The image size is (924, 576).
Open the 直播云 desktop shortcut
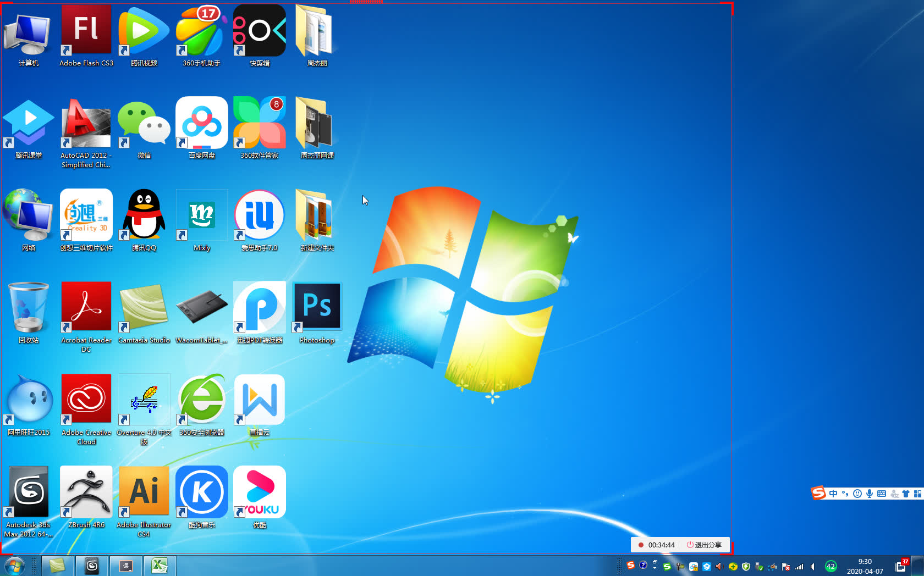tap(260, 405)
